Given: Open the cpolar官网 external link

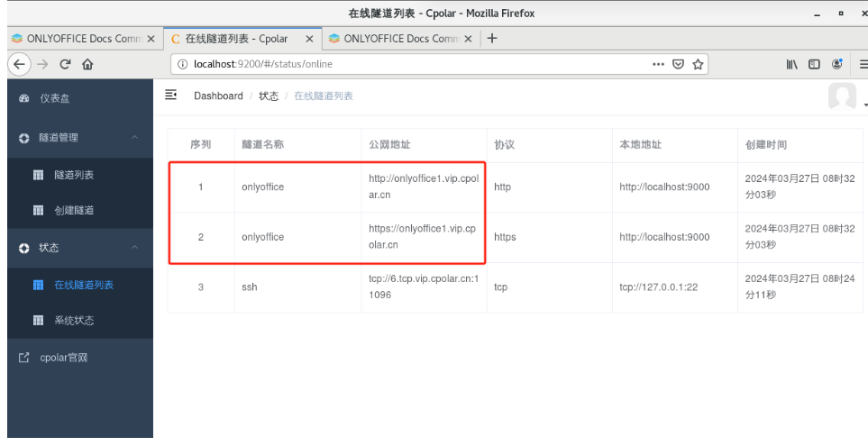Looking at the screenshot, I should pyautogui.click(x=64, y=358).
